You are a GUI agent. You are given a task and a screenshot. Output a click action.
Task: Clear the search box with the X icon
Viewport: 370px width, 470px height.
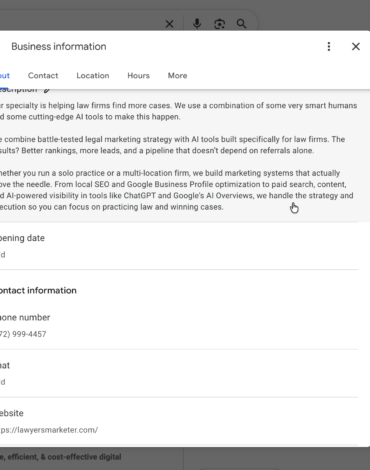click(x=169, y=24)
